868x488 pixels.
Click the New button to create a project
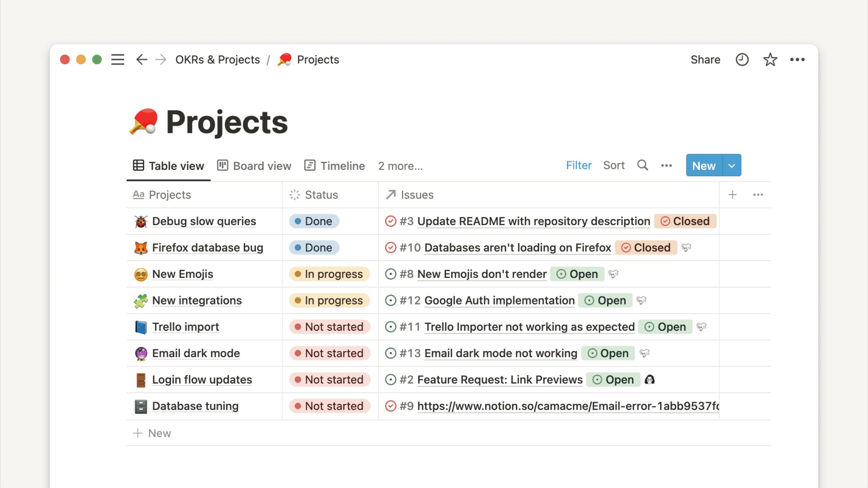tap(703, 165)
